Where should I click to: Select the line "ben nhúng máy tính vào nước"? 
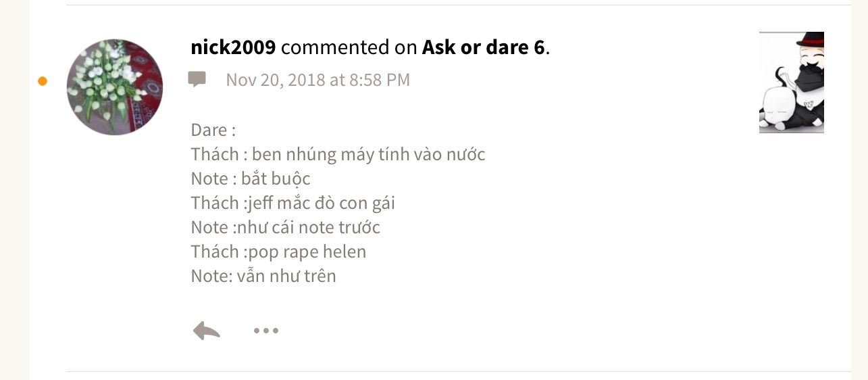369,154
